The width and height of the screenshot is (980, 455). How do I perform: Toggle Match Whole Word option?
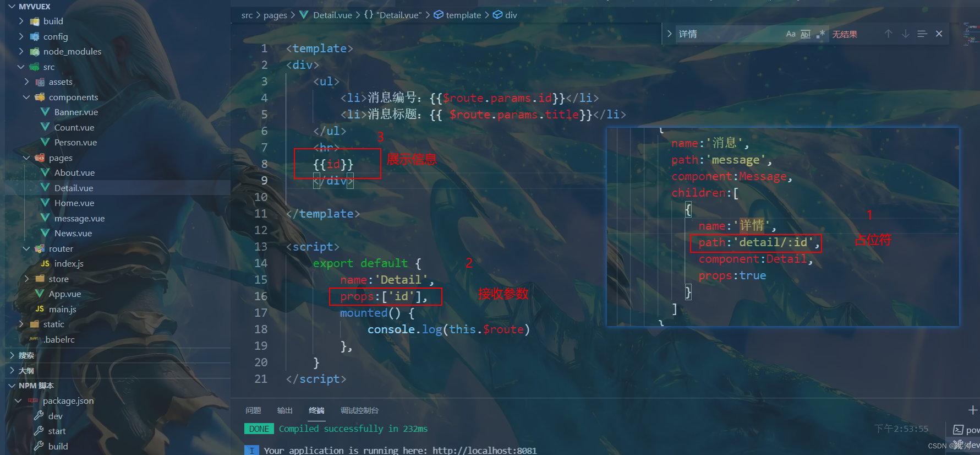(x=806, y=34)
